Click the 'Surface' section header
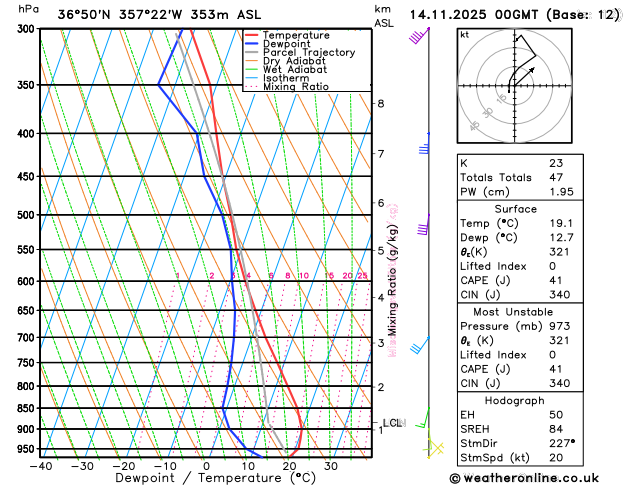The height and width of the screenshot is (486, 629). (515, 209)
